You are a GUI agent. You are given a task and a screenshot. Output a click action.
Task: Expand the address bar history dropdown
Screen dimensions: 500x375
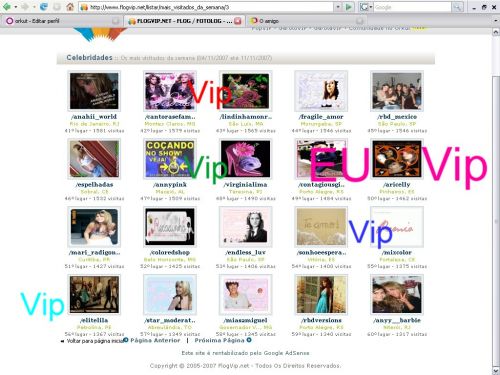338,7
